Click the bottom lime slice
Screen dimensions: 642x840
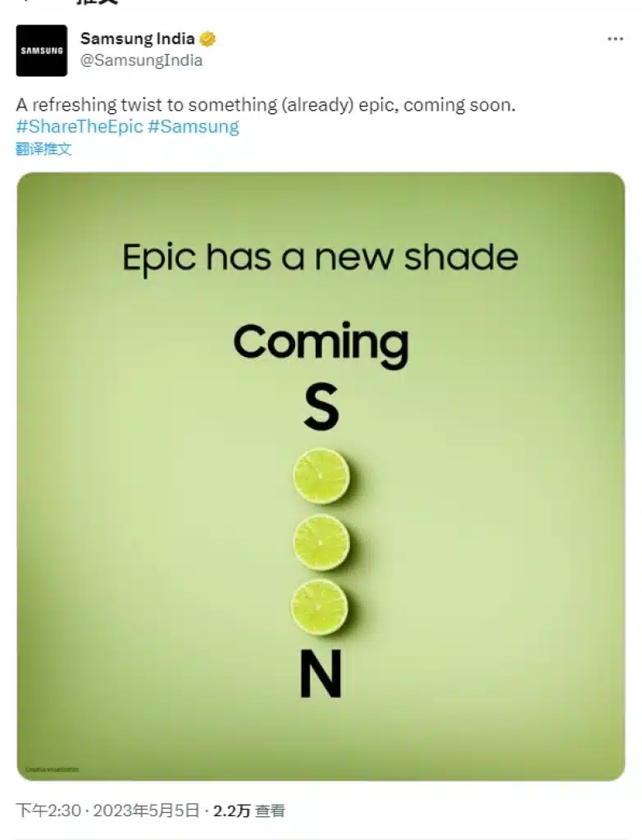320,607
